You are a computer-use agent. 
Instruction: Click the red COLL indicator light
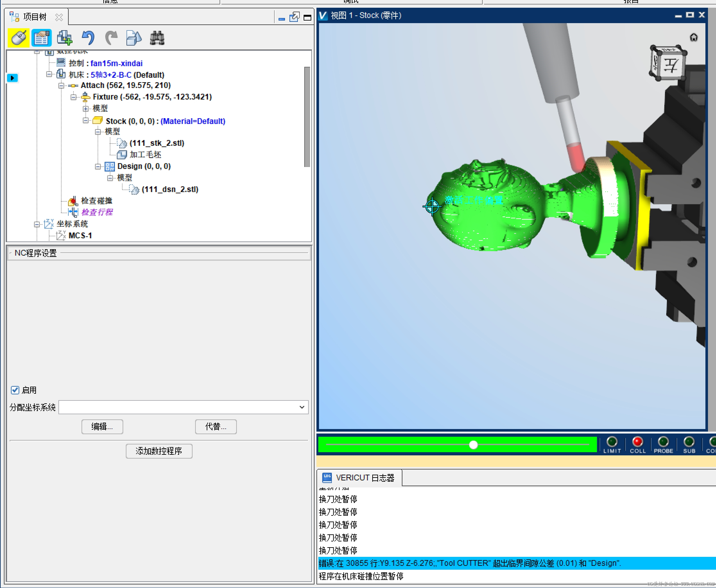637,441
